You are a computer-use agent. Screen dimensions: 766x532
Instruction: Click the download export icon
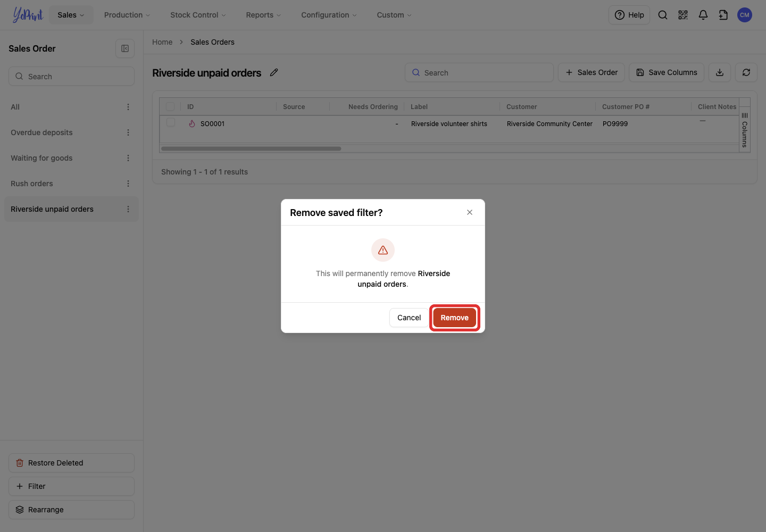[x=720, y=72]
